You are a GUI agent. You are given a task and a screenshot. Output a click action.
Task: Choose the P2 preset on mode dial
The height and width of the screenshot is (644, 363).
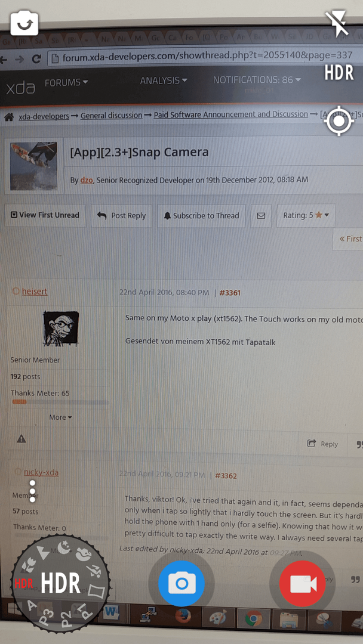(x=66, y=620)
